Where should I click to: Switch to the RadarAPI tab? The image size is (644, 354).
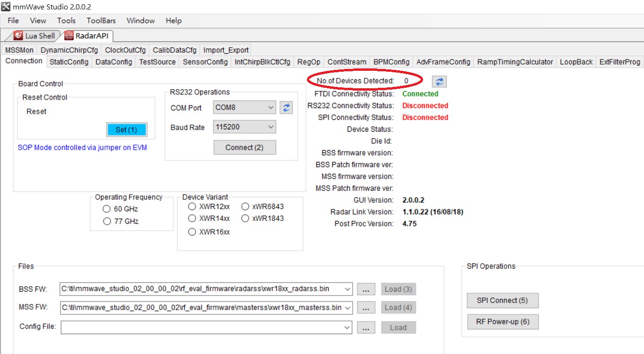[x=87, y=36]
